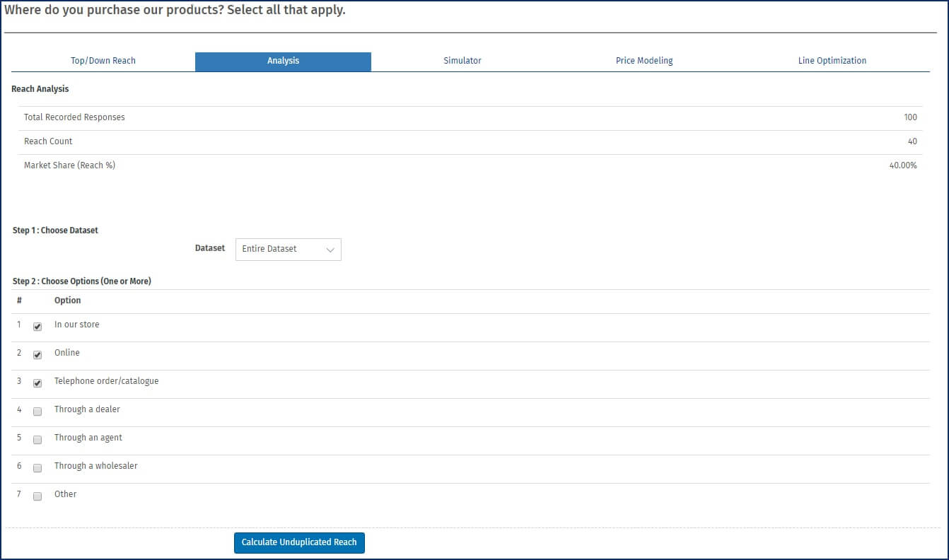Viewport: 949px width, 560px height.
Task: Select the Analysis tab
Action: click(283, 61)
